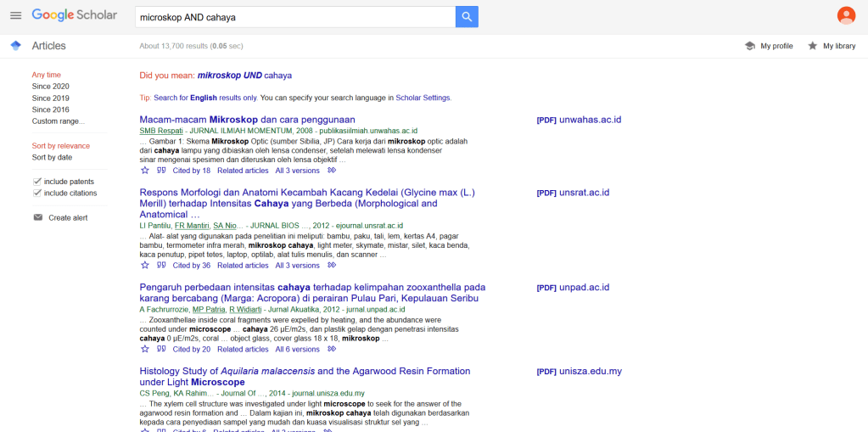Screen dimensions: 868x432
Task: Expand more options arrows for first result
Action: [x=332, y=171]
